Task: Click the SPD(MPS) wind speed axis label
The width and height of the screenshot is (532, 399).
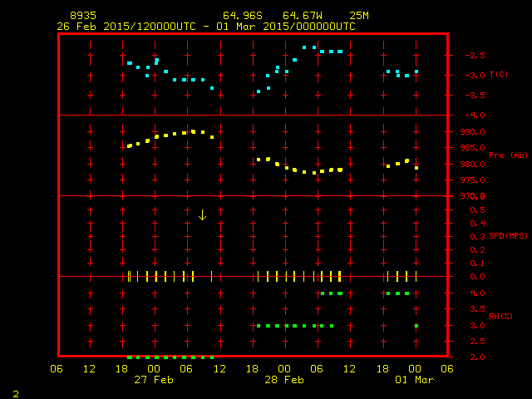Action: 508,235
